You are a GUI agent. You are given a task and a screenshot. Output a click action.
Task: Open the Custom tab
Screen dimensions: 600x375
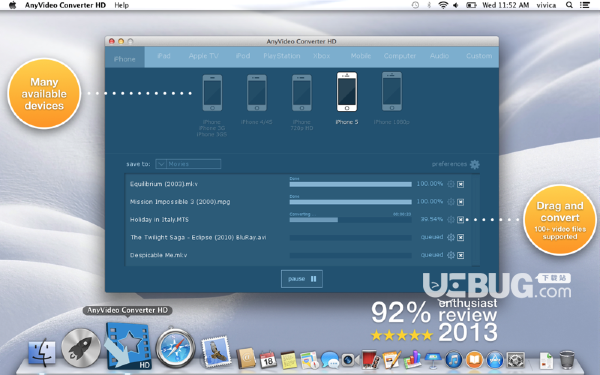479,56
